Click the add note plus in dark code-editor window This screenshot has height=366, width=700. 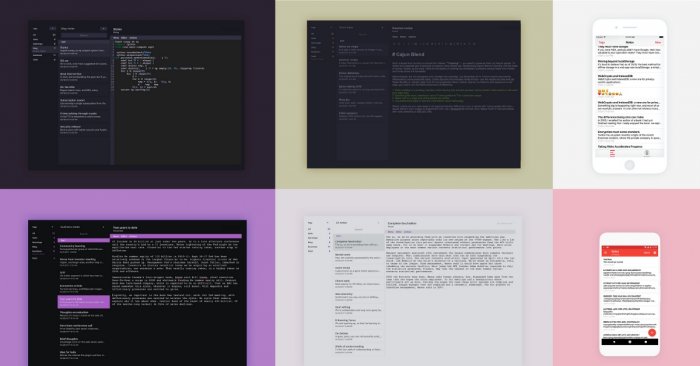click(x=103, y=29)
